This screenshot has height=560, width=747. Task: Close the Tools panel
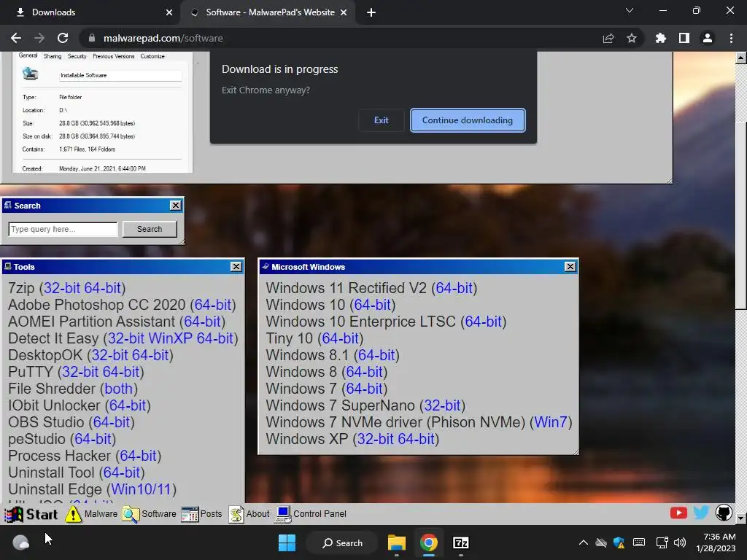[x=236, y=267]
